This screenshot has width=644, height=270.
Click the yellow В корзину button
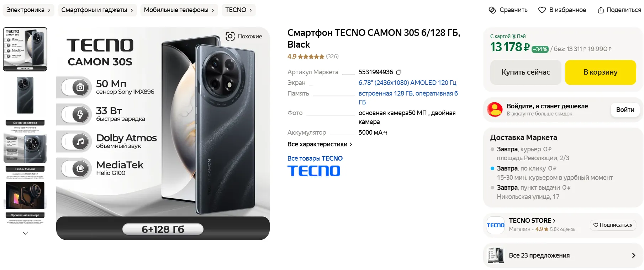(600, 72)
